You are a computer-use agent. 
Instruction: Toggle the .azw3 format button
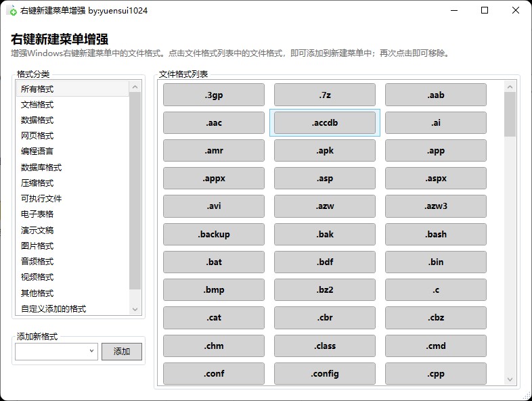click(436, 206)
